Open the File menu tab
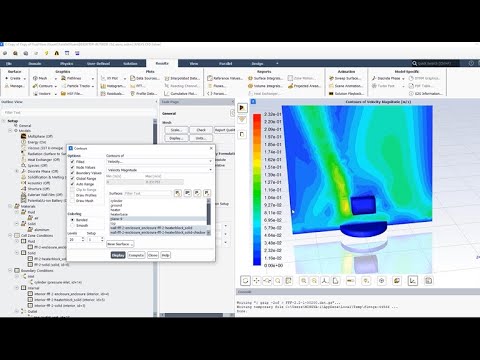Image resolution: width=480 pixels, height=360 pixels. tap(9, 63)
